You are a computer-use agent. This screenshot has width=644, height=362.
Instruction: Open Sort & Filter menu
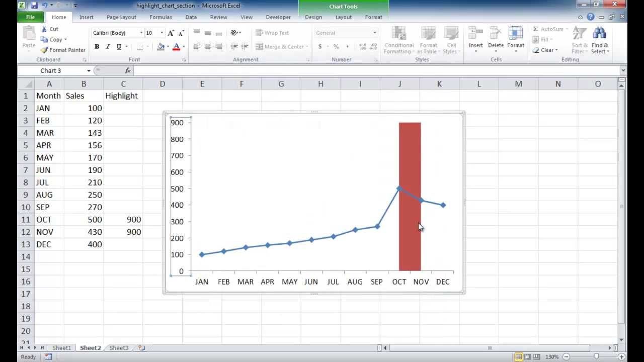(x=580, y=40)
